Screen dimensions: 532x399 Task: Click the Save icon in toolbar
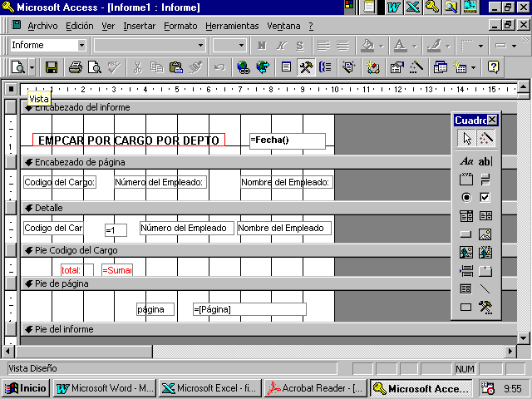tap(52, 67)
